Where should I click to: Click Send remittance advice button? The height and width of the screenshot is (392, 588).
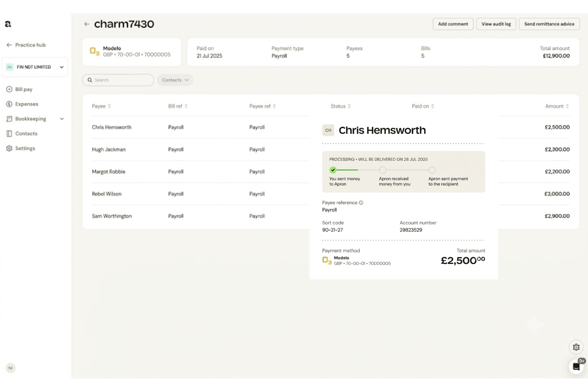[x=549, y=24]
